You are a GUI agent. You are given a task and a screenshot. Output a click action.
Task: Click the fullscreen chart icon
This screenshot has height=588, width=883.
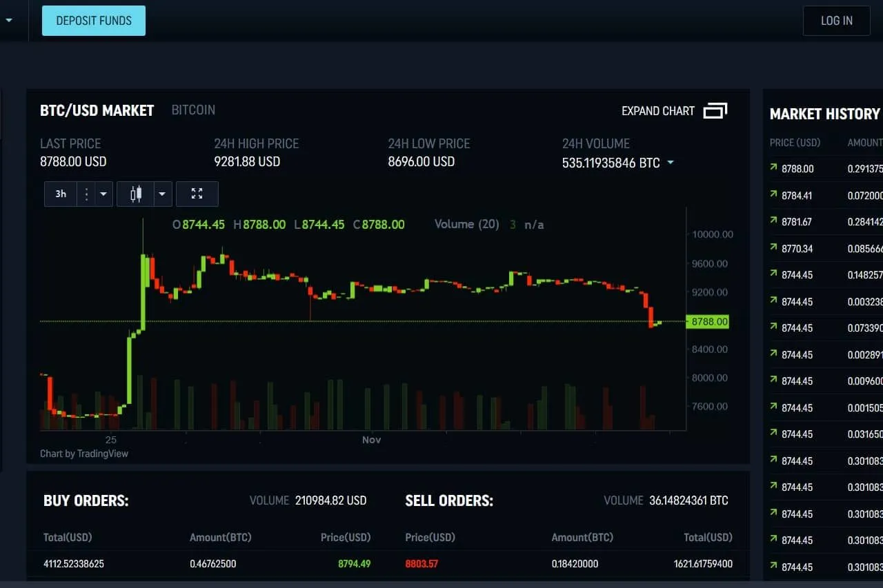[x=197, y=194]
